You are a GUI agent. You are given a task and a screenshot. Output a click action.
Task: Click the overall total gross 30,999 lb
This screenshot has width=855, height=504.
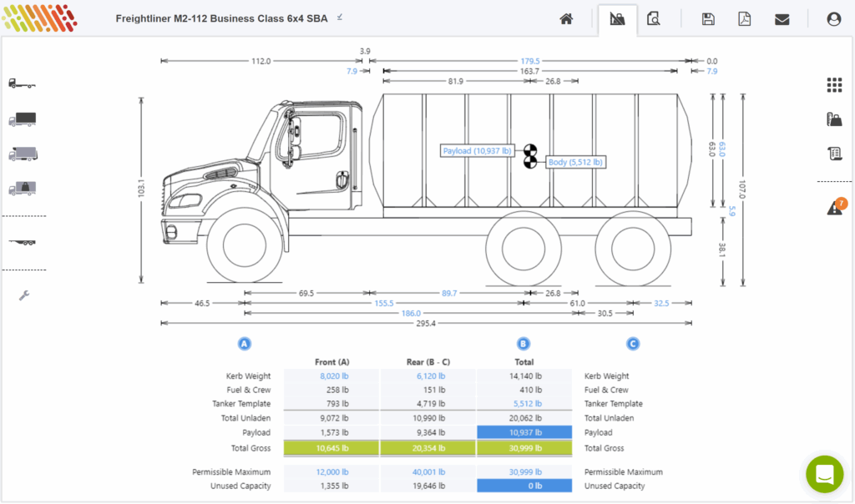click(524, 448)
